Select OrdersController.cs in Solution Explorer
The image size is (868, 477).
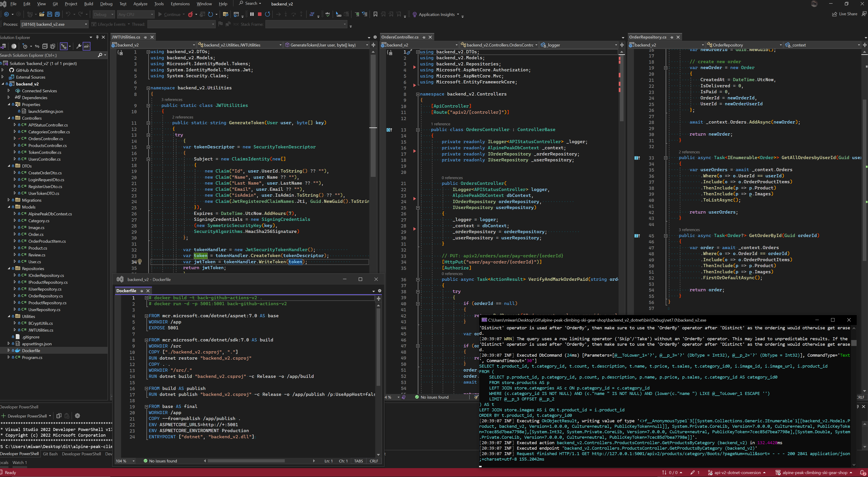coord(46,139)
